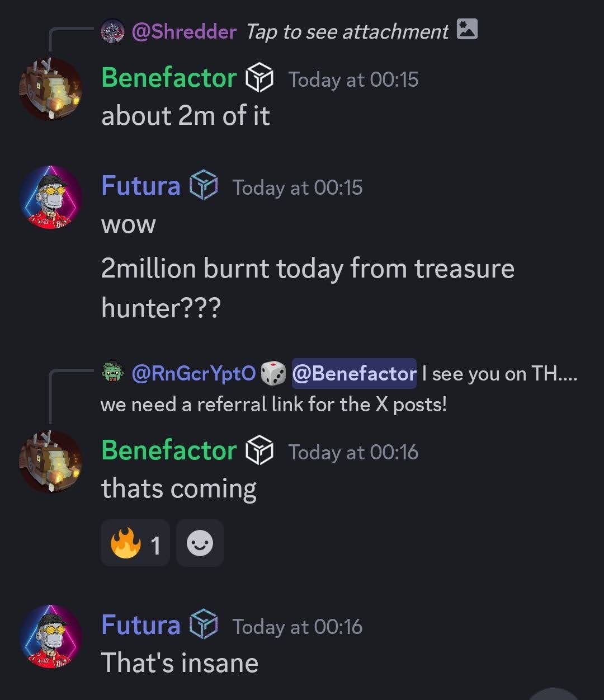Add a reaction with the smiley icon
The image size is (604, 700).
[200, 543]
